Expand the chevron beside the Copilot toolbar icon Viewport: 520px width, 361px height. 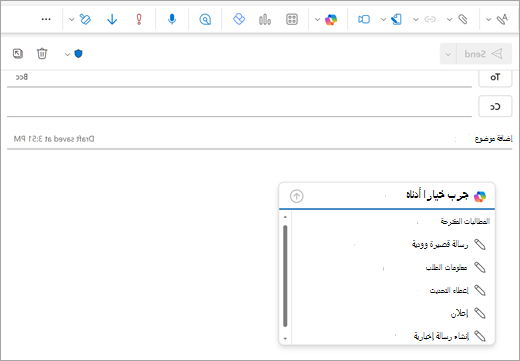pos(317,20)
